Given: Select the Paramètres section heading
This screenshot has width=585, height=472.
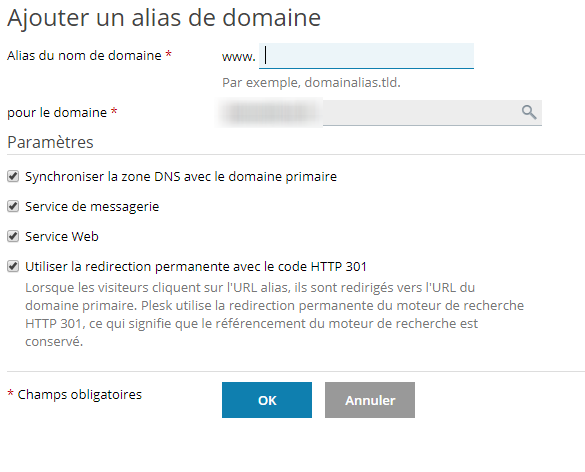Looking at the screenshot, I should pos(50,142).
